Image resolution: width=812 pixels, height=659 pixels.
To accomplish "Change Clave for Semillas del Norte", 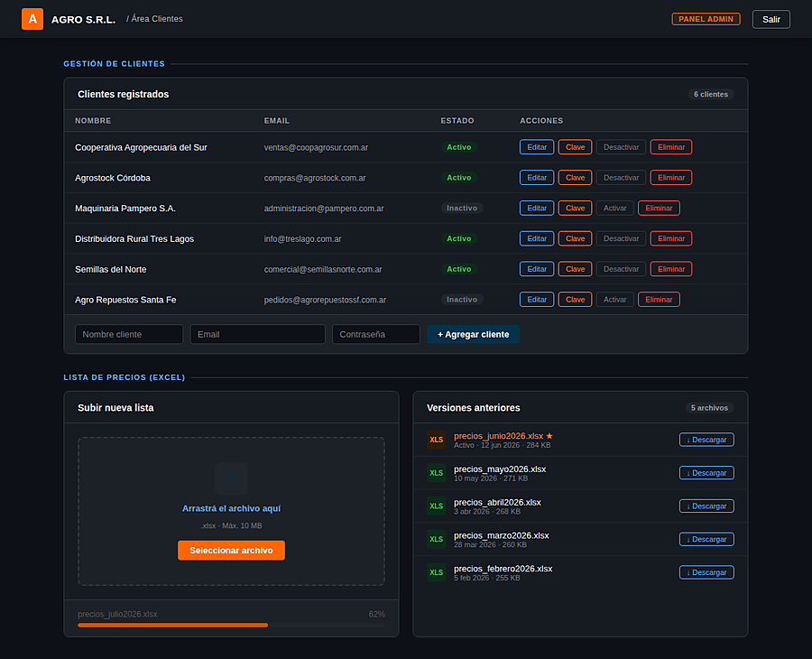I will [575, 269].
